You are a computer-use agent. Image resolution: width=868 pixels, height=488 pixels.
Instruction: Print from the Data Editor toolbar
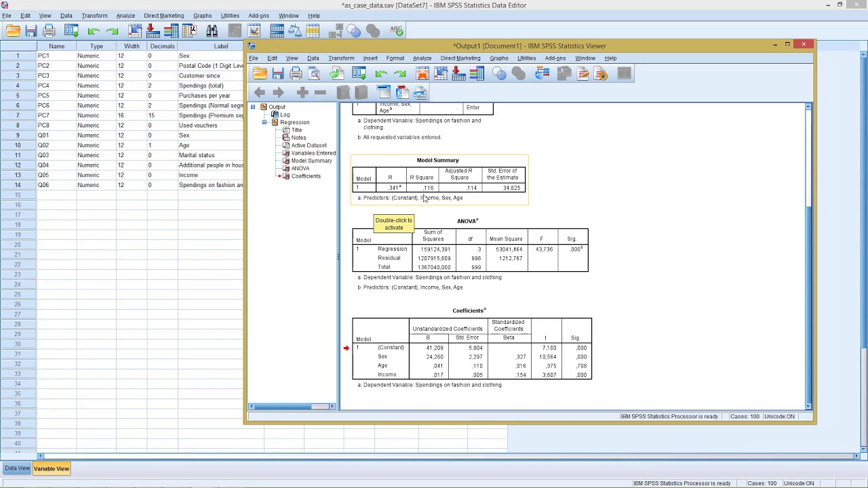pyautogui.click(x=49, y=30)
